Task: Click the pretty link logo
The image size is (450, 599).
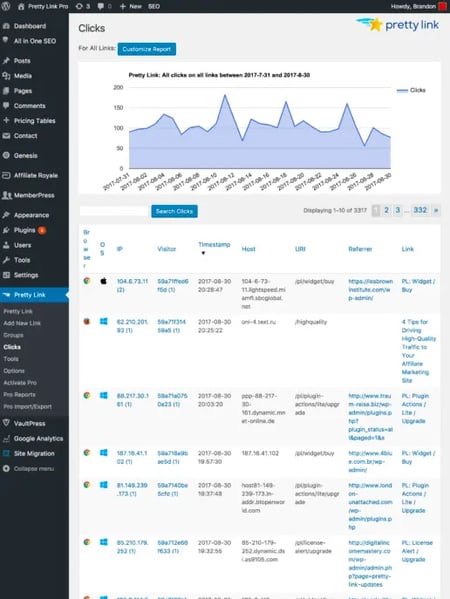Action: click(397, 25)
